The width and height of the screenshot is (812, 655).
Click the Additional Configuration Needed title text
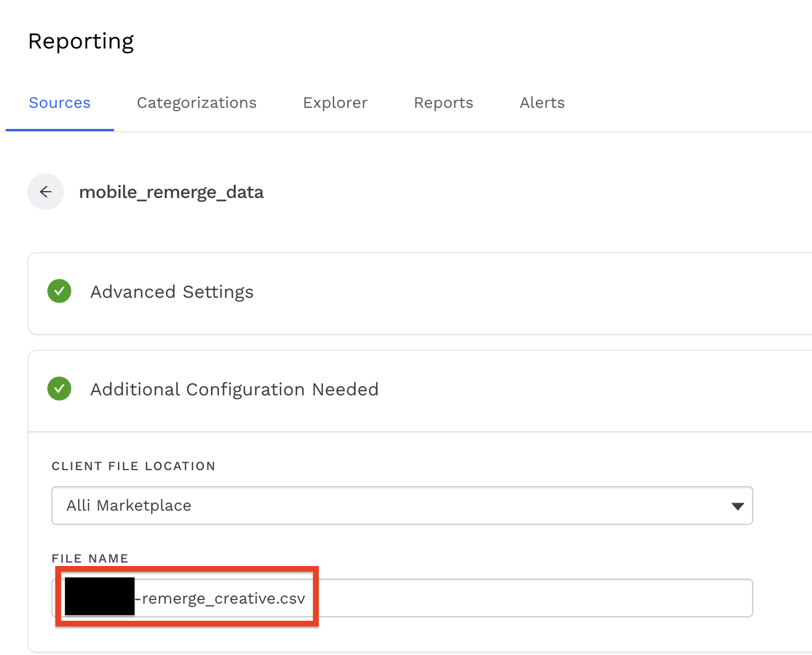234,390
